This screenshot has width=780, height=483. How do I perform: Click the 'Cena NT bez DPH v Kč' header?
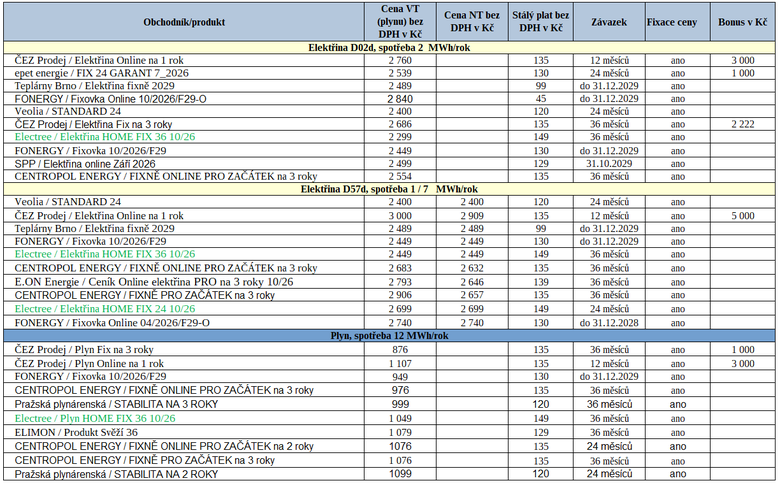472,22
